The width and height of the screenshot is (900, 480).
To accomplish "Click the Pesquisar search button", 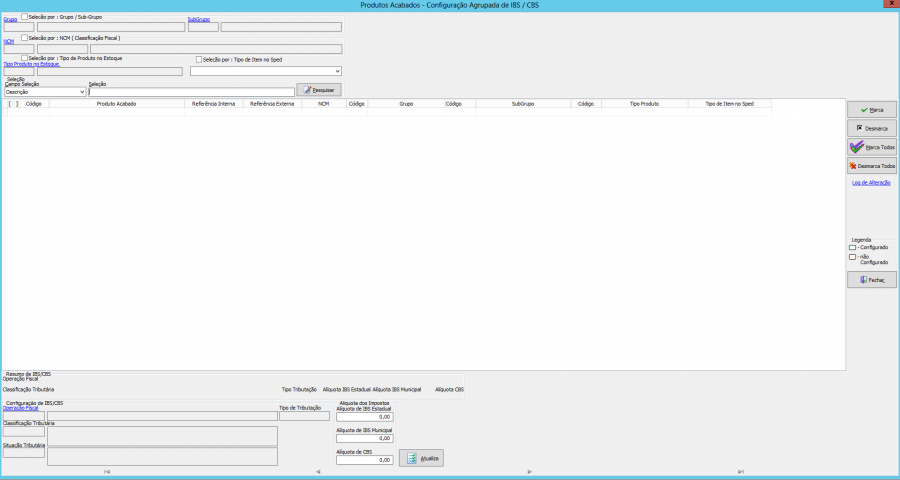I will click(x=319, y=90).
